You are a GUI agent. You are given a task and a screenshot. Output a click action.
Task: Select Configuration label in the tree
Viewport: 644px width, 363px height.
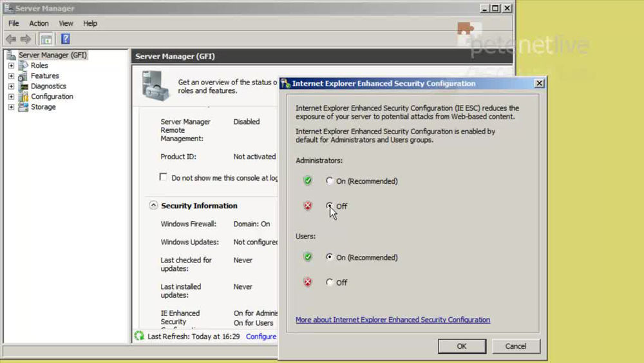coord(52,96)
